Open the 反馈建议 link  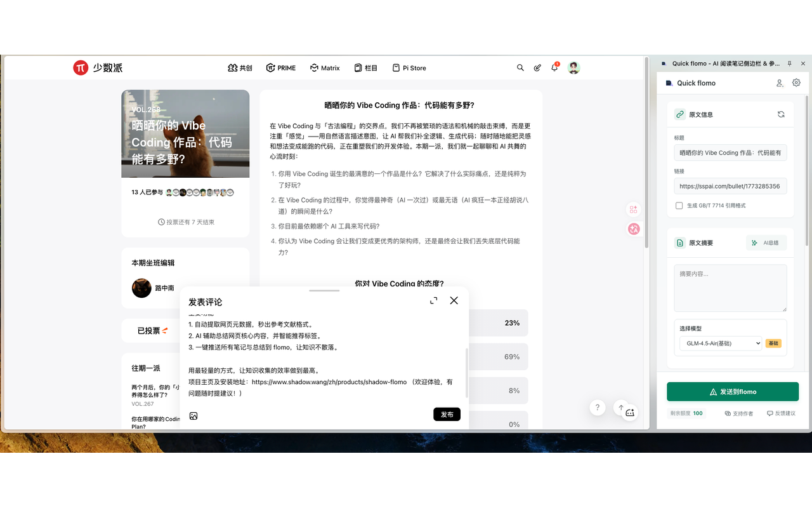781,413
